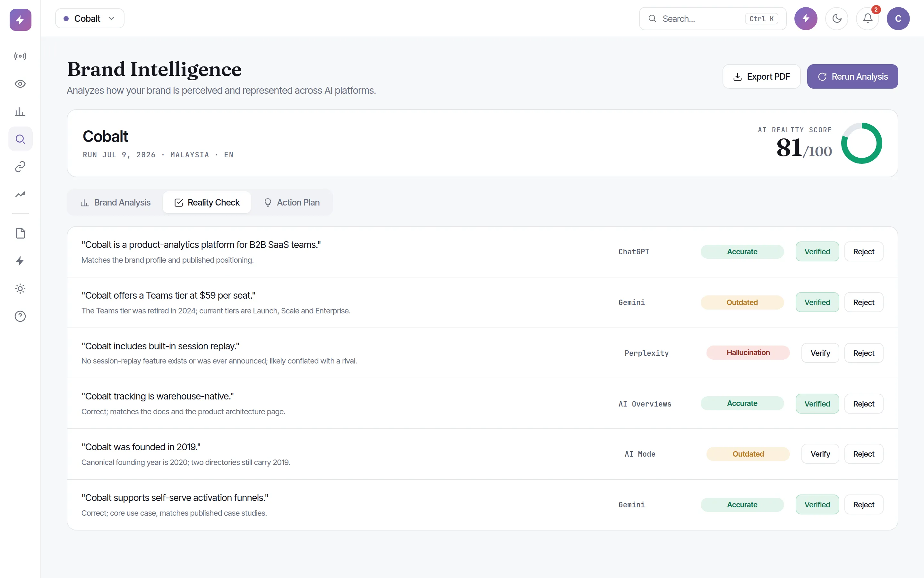Toggle Verified on the B2B SaaS teams claim
Viewport: 924px width, 578px height.
click(x=817, y=251)
